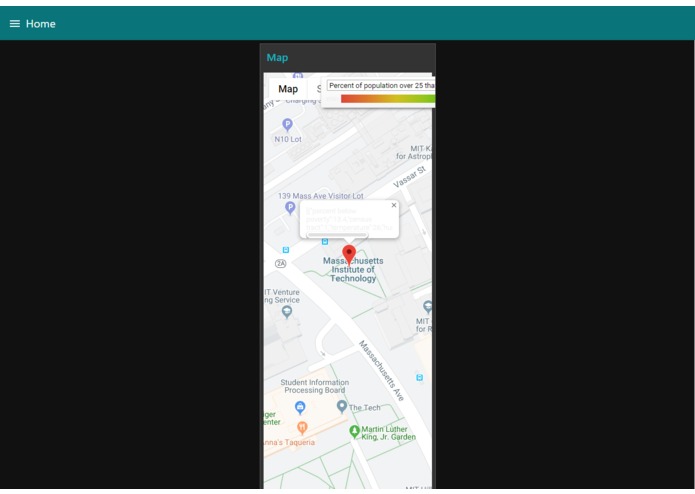Click the bus stop icon above the 2A shield

tap(286, 250)
